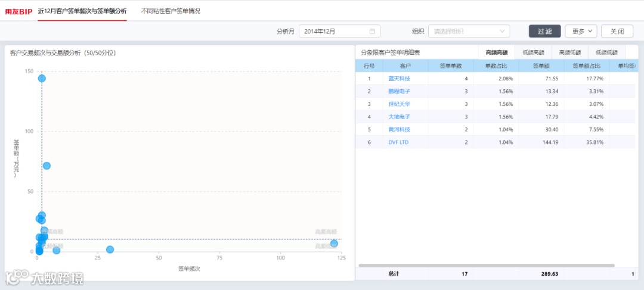Image resolution: width=644 pixels, height=290 pixels.
Task: Click the 签单单数 column header
Action: pyautogui.click(x=451, y=66)
